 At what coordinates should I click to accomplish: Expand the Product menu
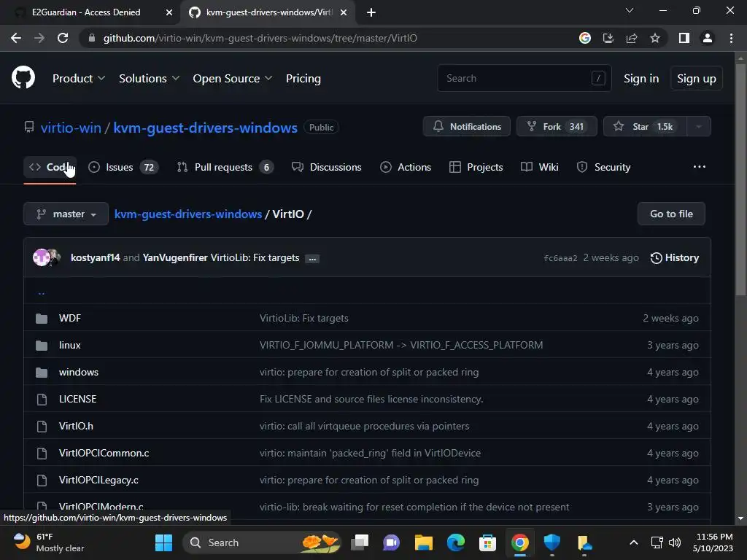[79, 78]
